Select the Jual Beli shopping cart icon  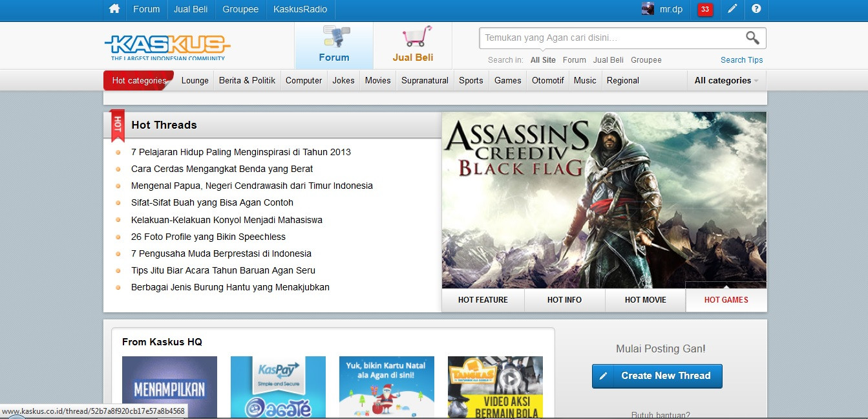point(416,37)
